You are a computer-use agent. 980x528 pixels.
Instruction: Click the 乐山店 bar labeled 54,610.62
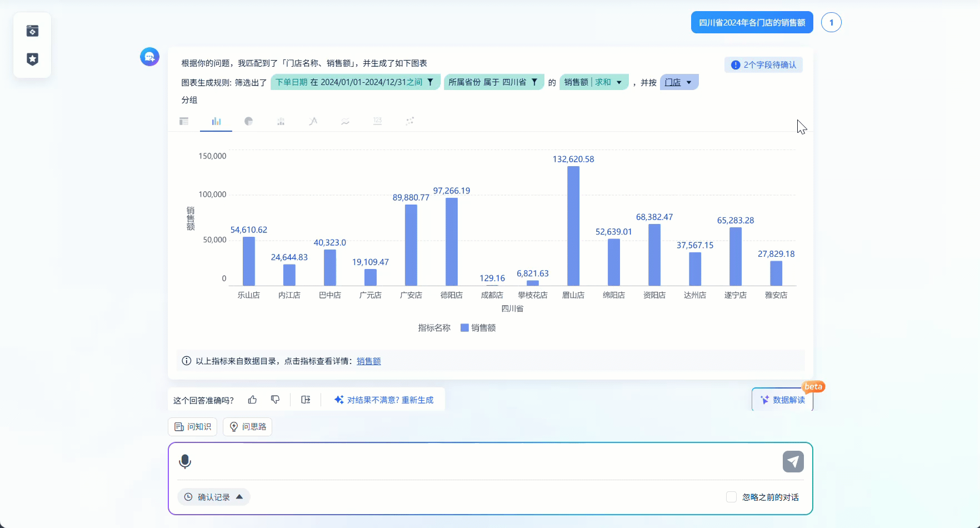(249, 261)
